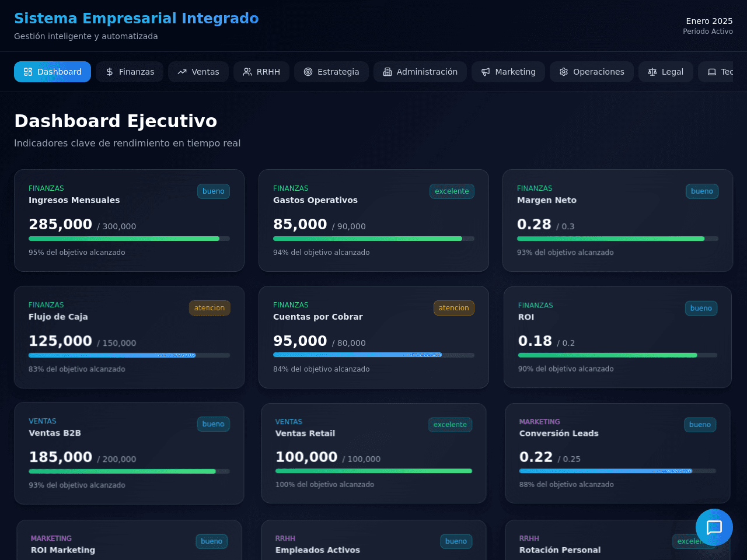The height and width of the screenshot is (560, 747).
Task: Click the bueno badge on the ROI card
Action: (701, 308)
